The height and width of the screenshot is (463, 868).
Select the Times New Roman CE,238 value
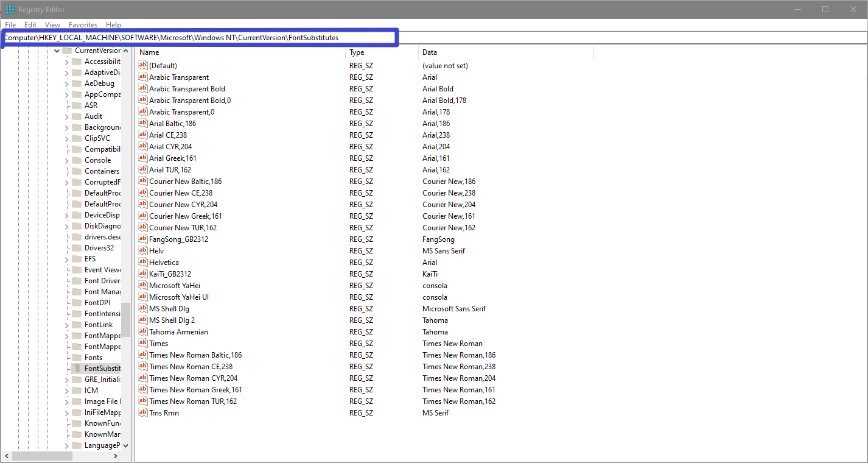point(191,366)
